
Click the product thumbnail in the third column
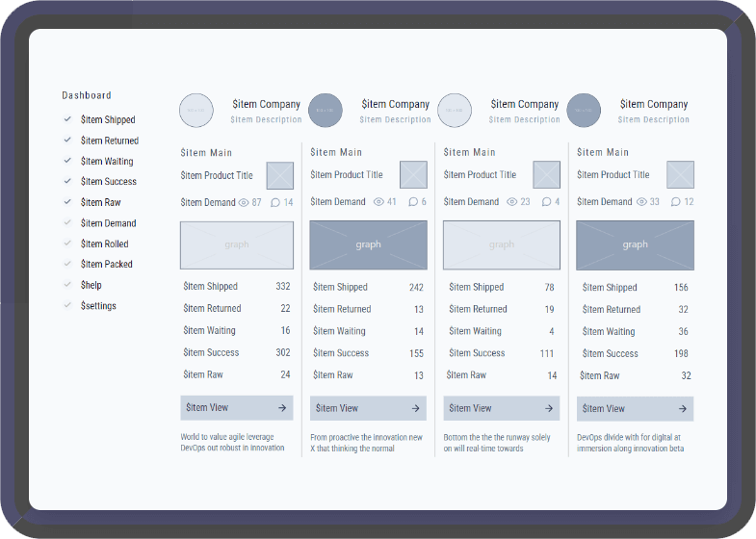[547, 175]
